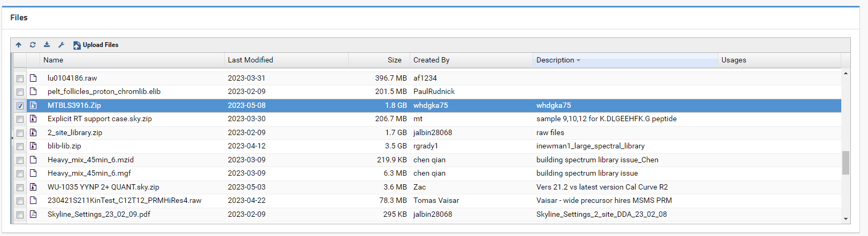Click the Size column header

tap(394, 60)
